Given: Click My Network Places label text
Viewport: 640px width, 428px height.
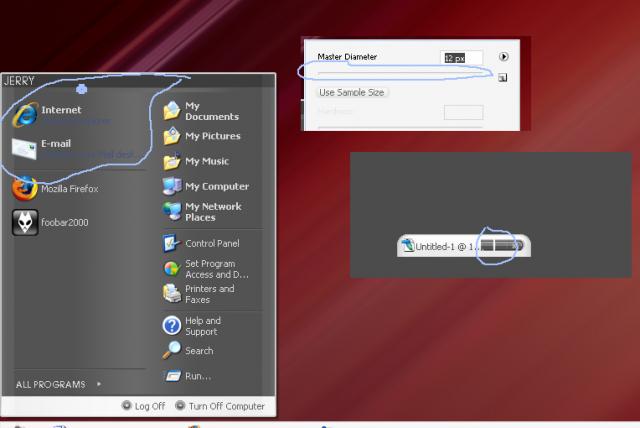Looking at the screenshot, I should [x=213, y=212].
